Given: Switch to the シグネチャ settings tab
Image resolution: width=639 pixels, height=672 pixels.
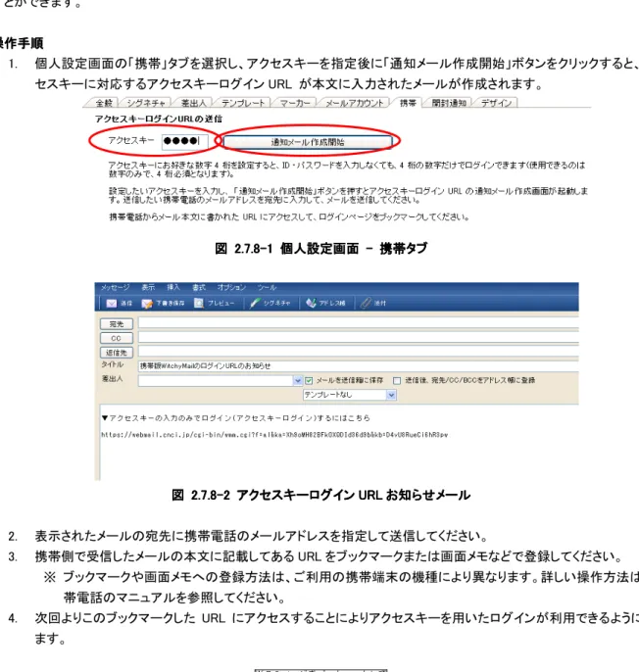Looking at the screenshot, I should [x=146, y=103].
